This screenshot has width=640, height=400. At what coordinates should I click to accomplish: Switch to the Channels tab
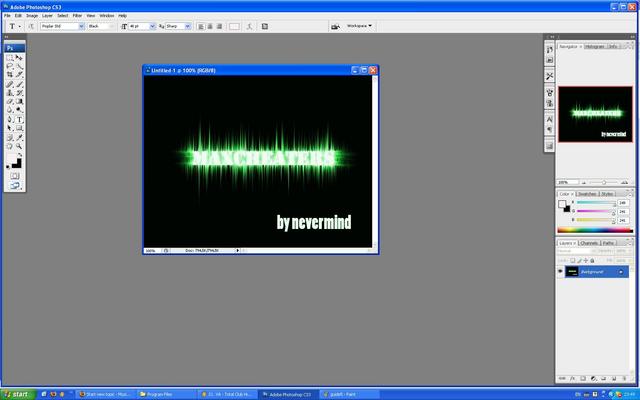pos(590,243)
